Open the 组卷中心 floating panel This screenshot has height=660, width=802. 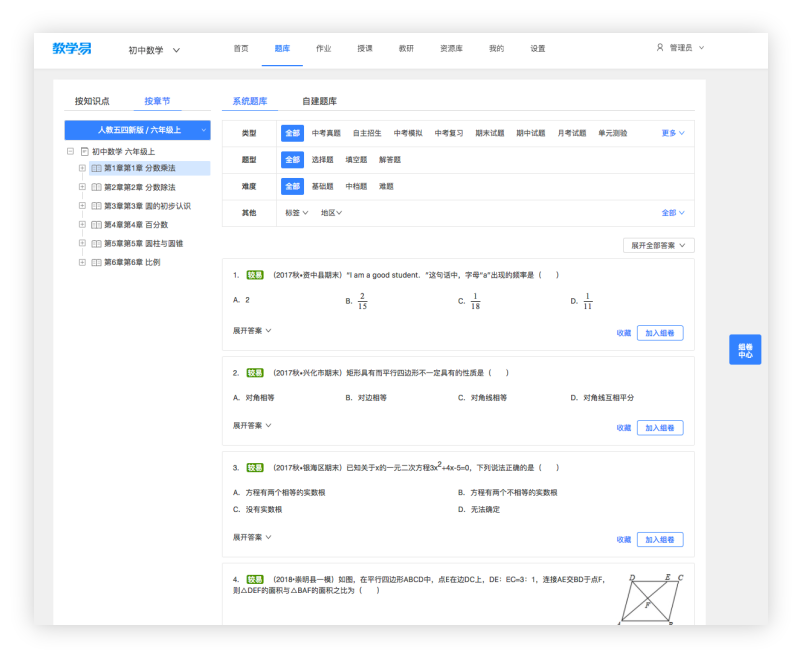[745, 349]
